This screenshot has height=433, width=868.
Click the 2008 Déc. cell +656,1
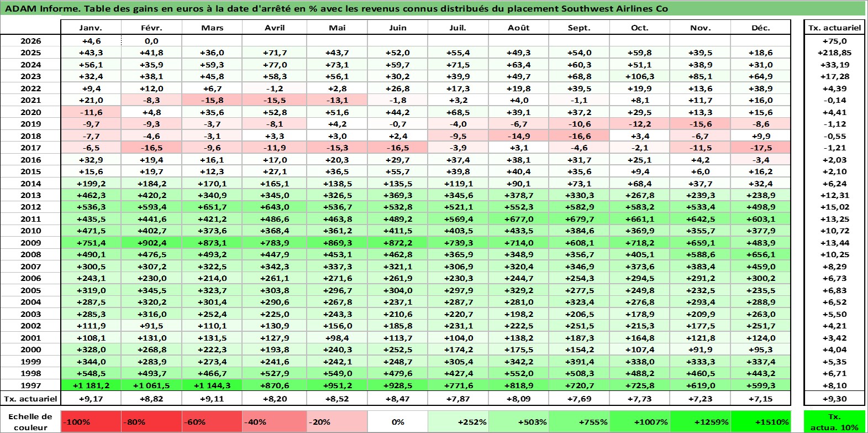(x=761, y=254)
